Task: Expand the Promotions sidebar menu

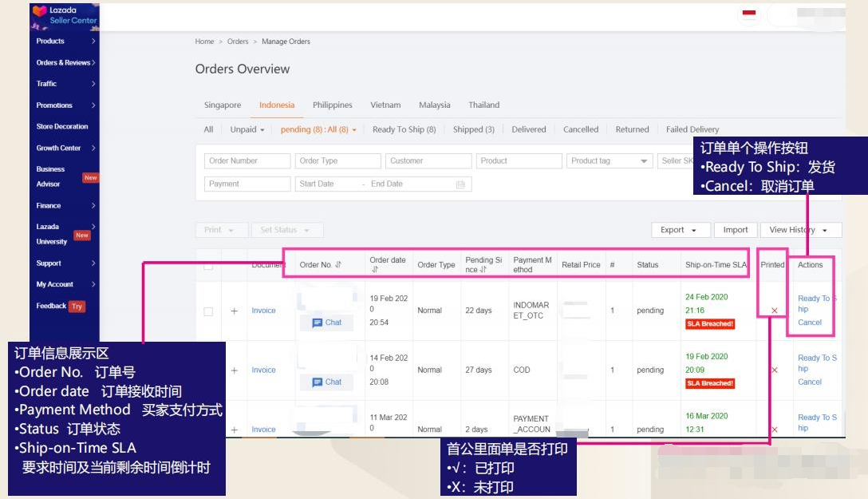Action: (x=65, y=105)
